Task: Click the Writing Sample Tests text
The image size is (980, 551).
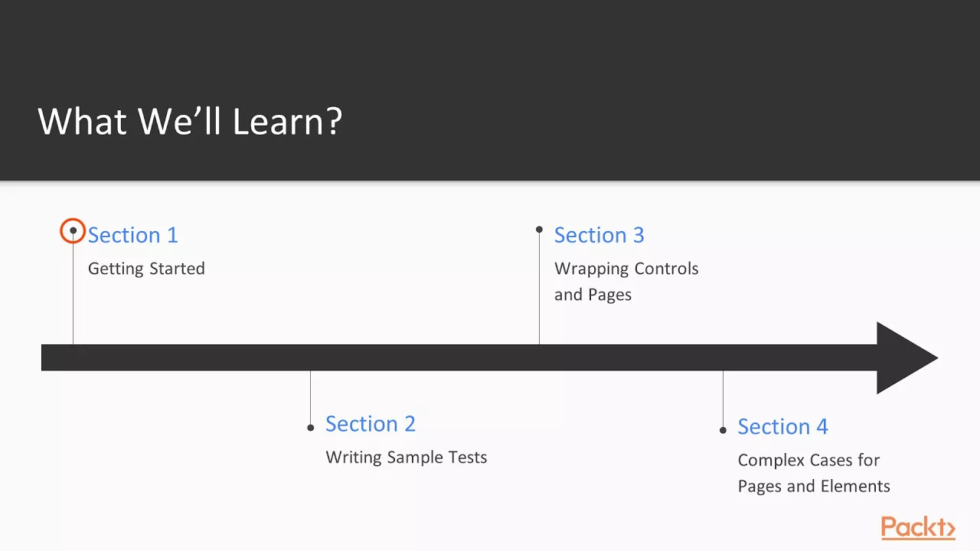Action: pyautogui.click(x=406, y=458)
